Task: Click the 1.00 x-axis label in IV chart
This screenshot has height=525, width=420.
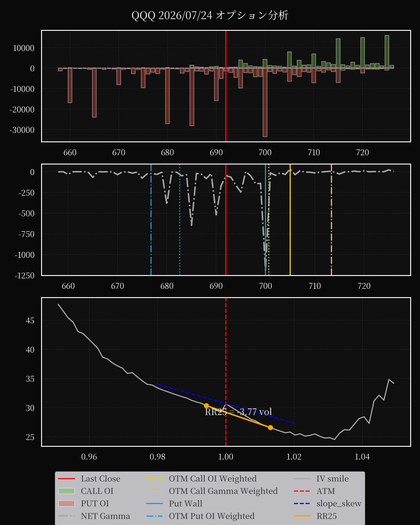Action: pos(226,457)
